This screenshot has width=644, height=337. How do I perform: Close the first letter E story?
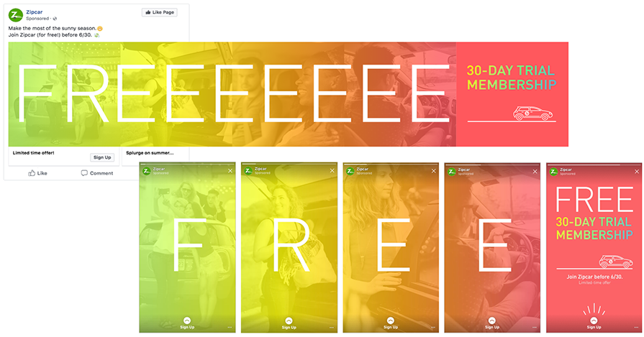tap(433, 171)
